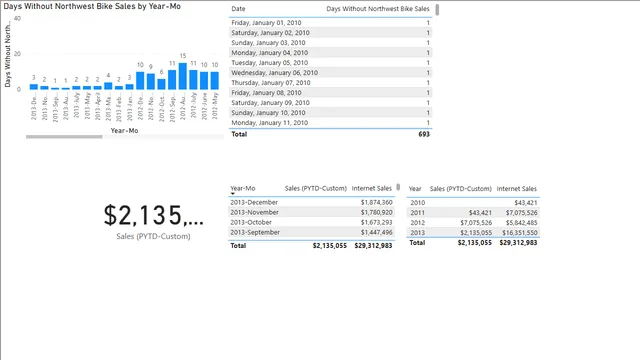Screen dimensions: 640x360
Task: Select the 2013-November row
Action: click(311, 212)
